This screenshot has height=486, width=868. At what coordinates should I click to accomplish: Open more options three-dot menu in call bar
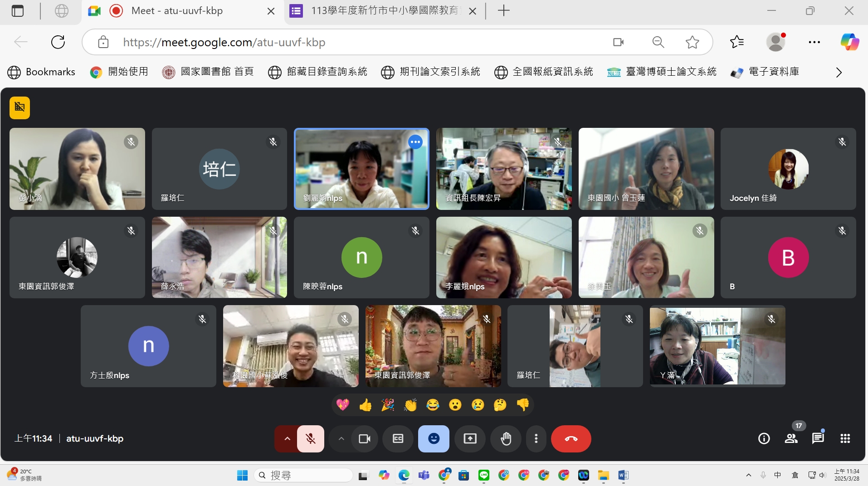click(x=536, y=438)
